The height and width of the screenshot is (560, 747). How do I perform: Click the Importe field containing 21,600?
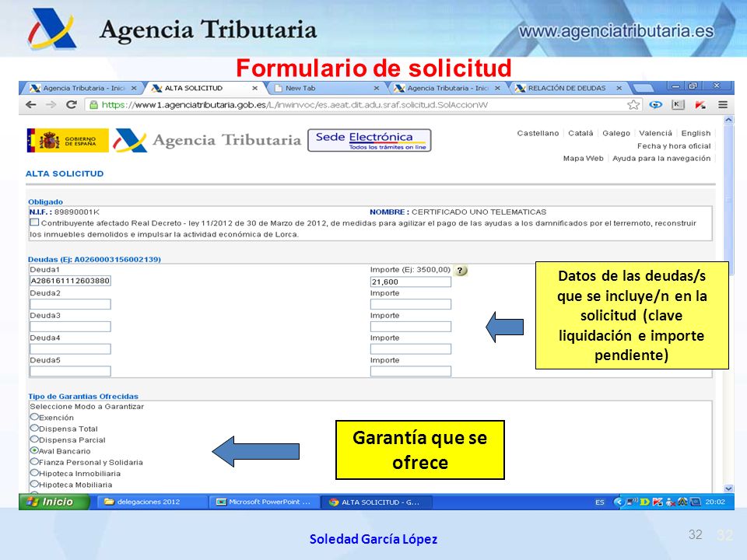(x=411, y=282)
